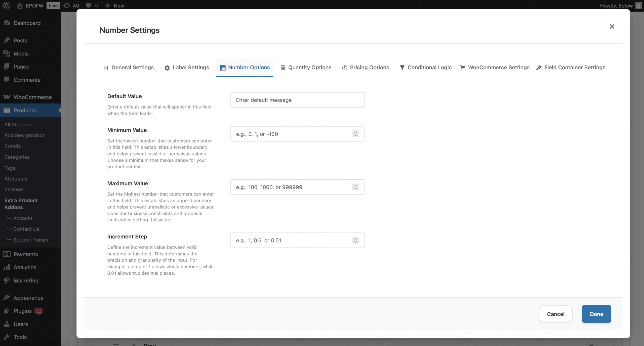The width and height of the screenshot is (644, 346).
Task: Increase Minimum Value with stepper arrow
Action: point(355,132)
